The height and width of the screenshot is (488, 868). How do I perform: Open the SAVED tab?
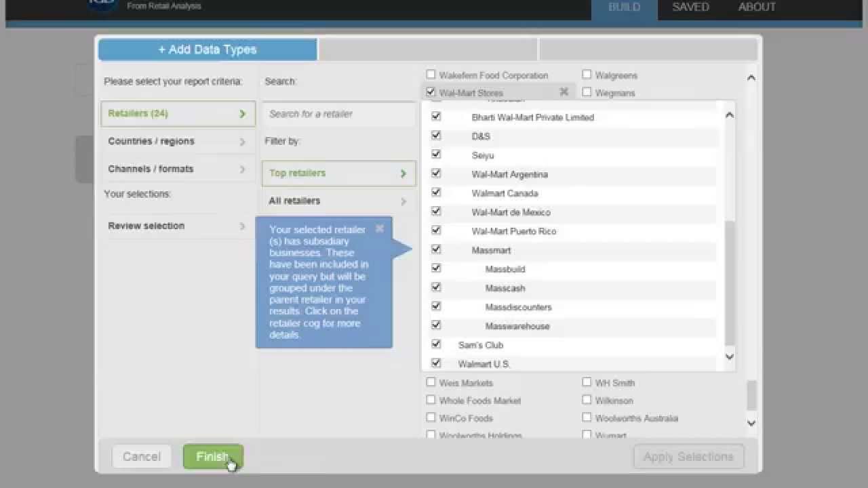click(690, 8)
